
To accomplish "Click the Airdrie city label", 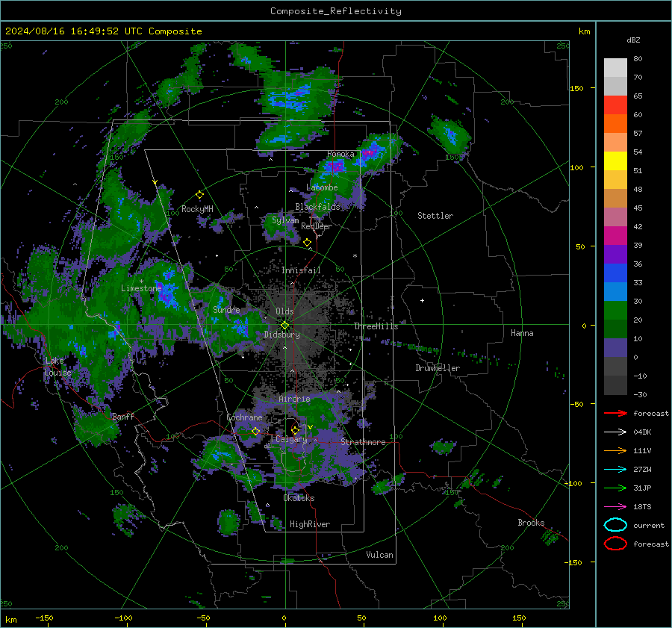I will (x=294, y=399).
